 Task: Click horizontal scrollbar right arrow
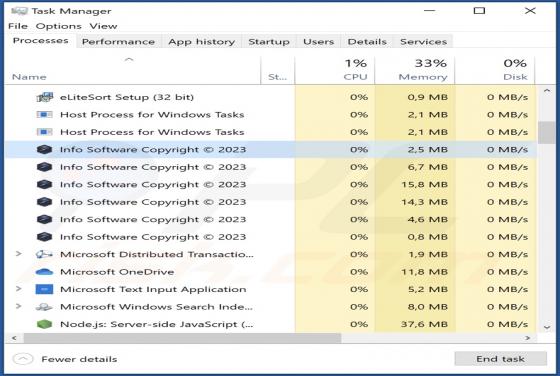(x=528, y=338)
